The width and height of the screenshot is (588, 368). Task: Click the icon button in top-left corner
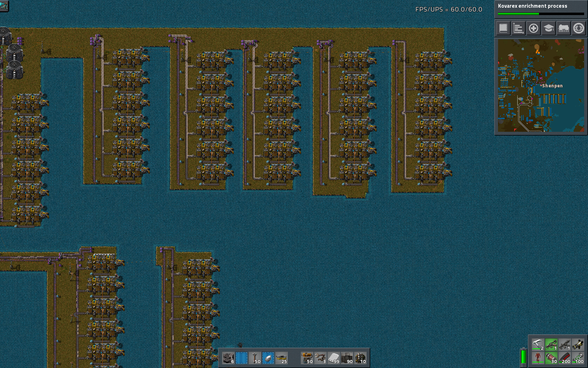(x=4, y=6)
